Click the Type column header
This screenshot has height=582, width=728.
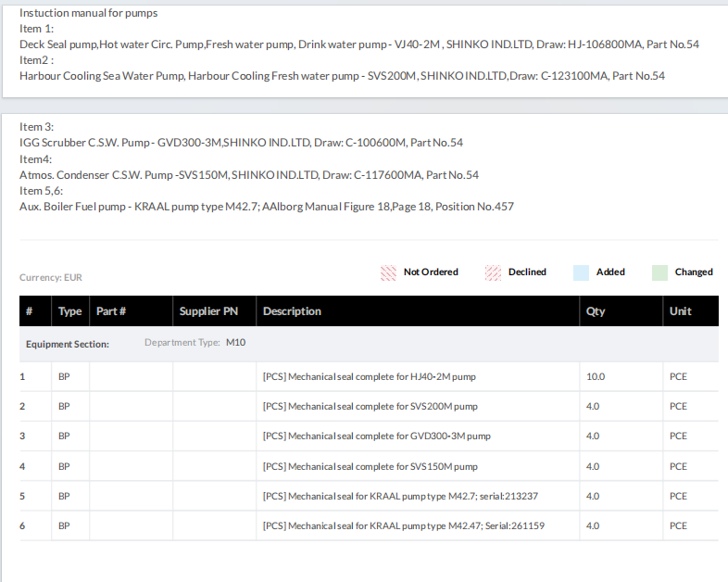tap(70, 311)
